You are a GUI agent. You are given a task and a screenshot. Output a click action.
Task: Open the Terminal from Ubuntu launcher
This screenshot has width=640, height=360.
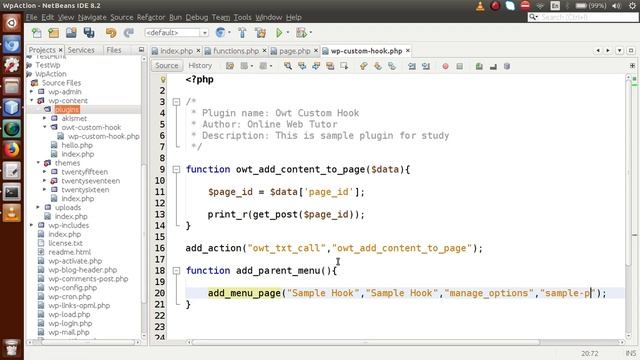(x=11, y=192)
